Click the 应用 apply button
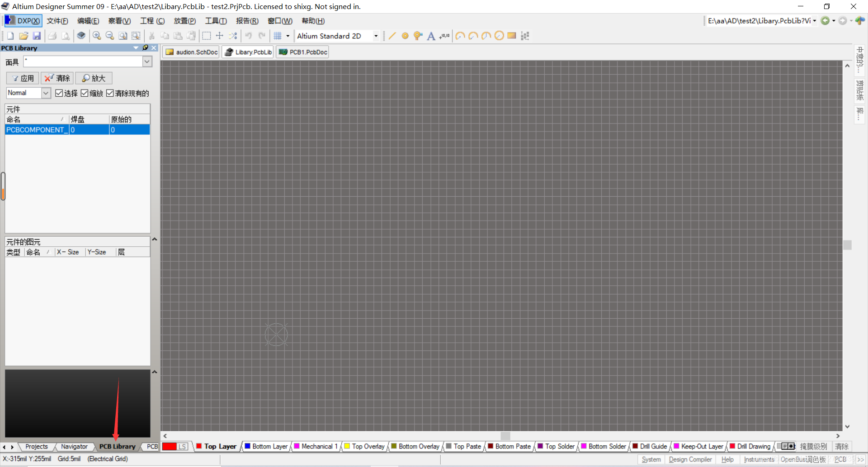The width and height of the screenshot is (868, 467). [x=23, y=78]
